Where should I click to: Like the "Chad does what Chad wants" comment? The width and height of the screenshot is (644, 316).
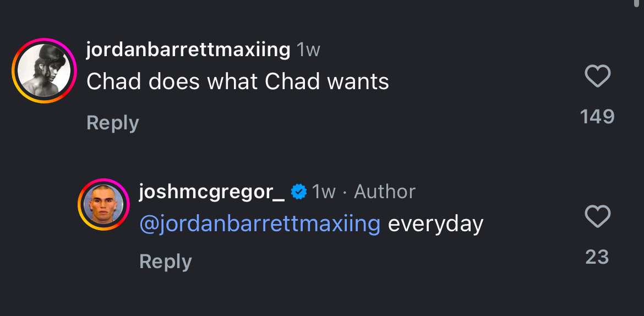tap(597, 76)
